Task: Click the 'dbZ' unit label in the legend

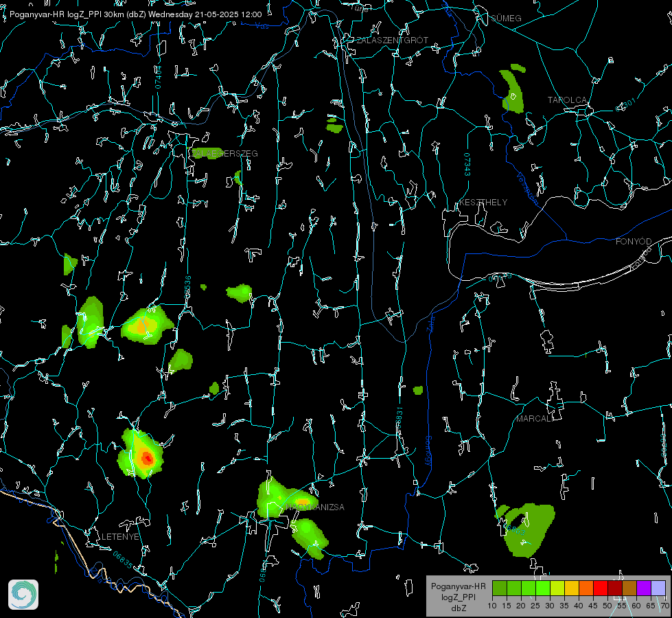Action: pyautogui.click(x=458, y=608)
